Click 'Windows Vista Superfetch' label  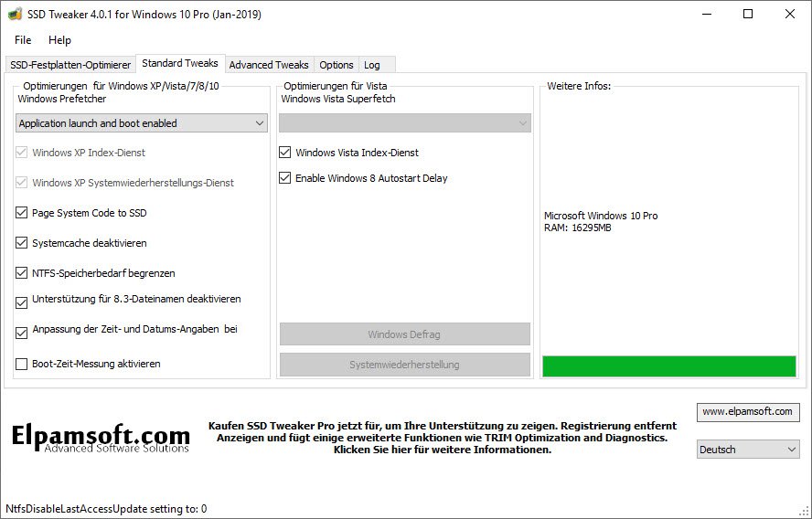(x=338, y=99)
